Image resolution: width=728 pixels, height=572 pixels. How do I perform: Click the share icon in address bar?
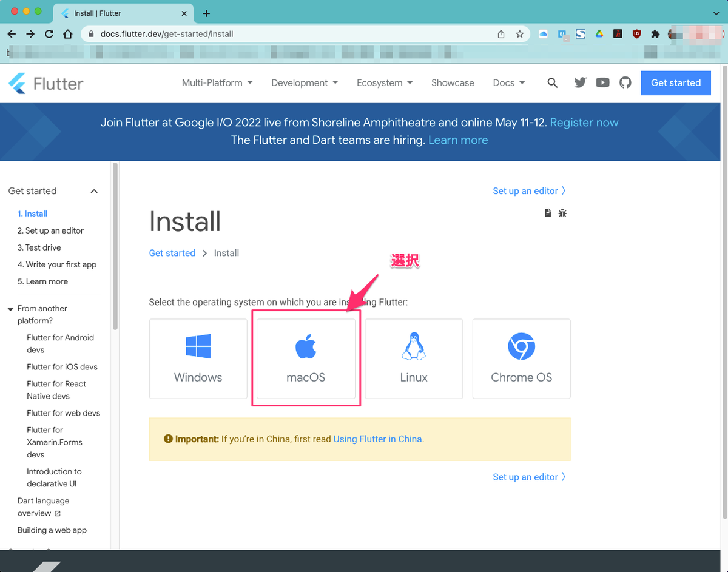point(501,34)
